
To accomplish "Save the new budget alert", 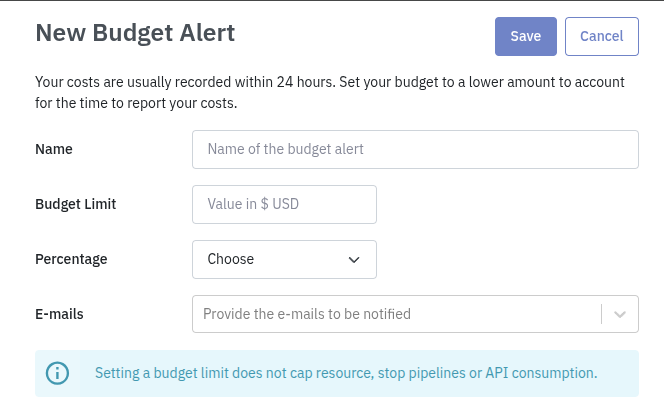I will 526,36.
